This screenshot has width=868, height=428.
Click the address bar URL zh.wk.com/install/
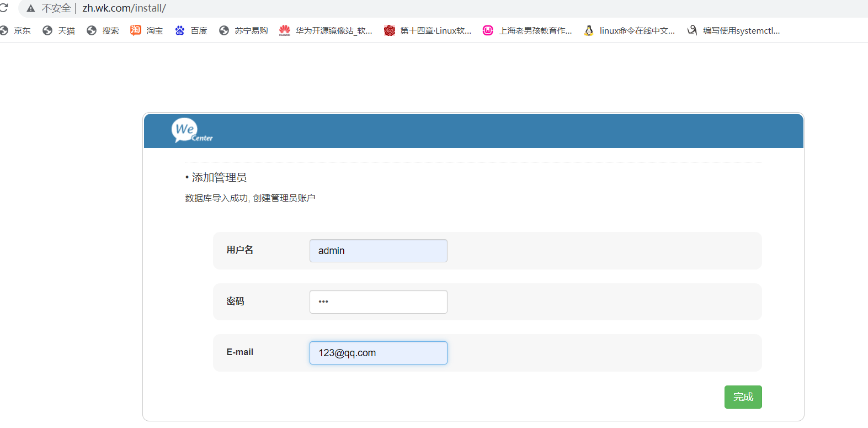(x=124, y=8)
